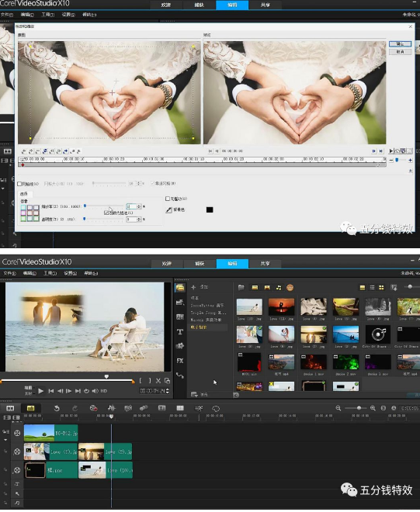This screenshot has width=420, height=512.
Task: Open the Path library panel
Action: pyautogui.click(x=180, y=375)
